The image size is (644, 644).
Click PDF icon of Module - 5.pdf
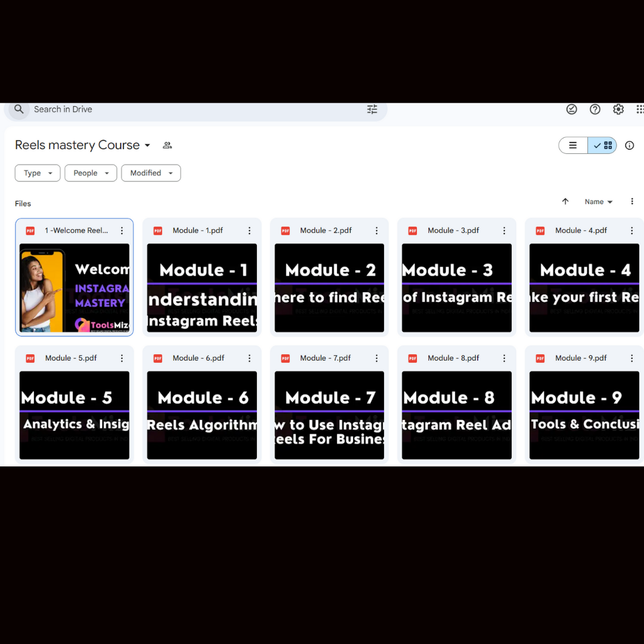[30, 358]
